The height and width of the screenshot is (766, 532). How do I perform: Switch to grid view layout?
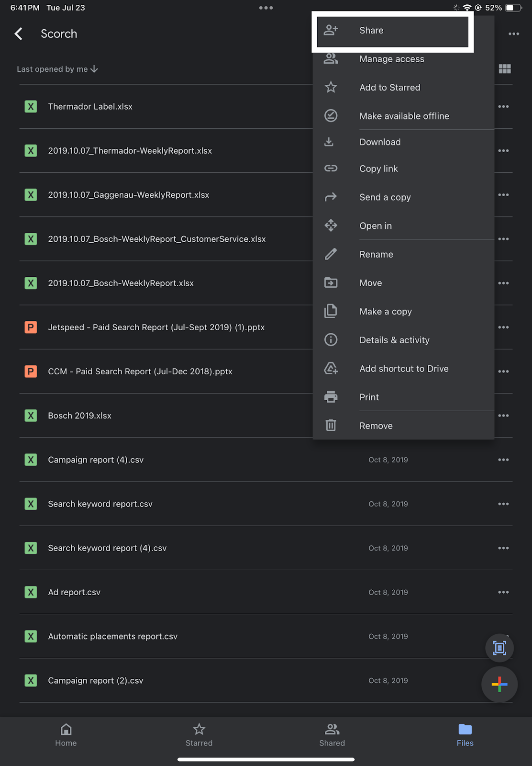(505, 69)
